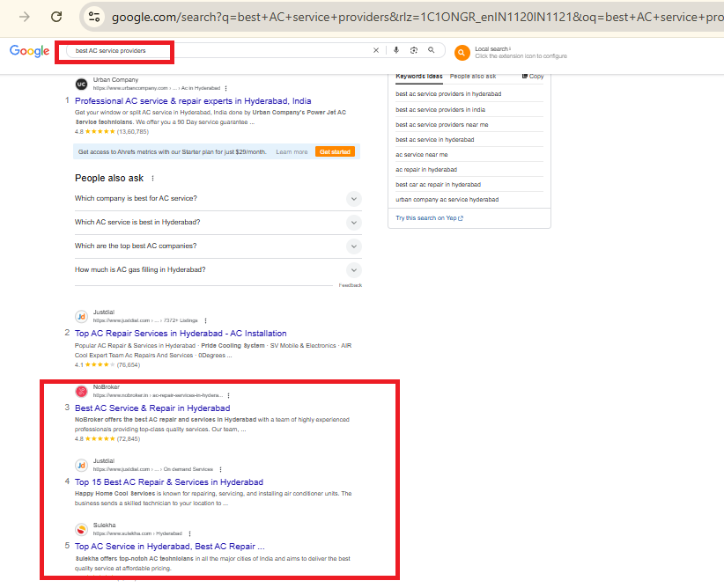Open 'Top 15 Best AC Repair & Services' result
This screenshot has width=724, height=588.
click(x=169, y=482)
